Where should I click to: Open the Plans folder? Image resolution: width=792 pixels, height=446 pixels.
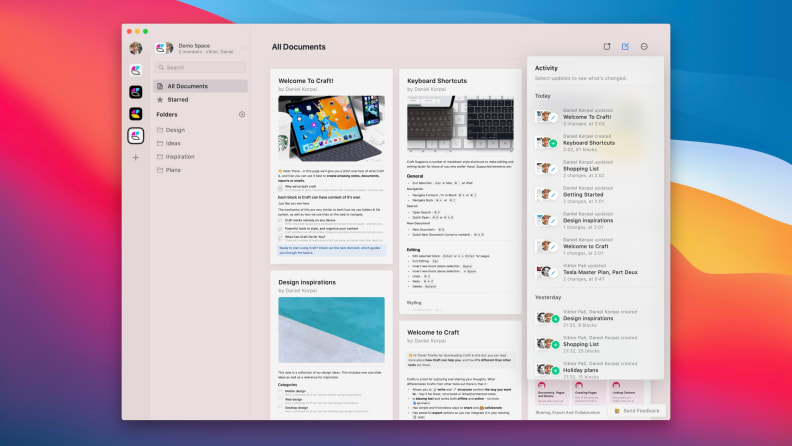click(x=173, y=170)
